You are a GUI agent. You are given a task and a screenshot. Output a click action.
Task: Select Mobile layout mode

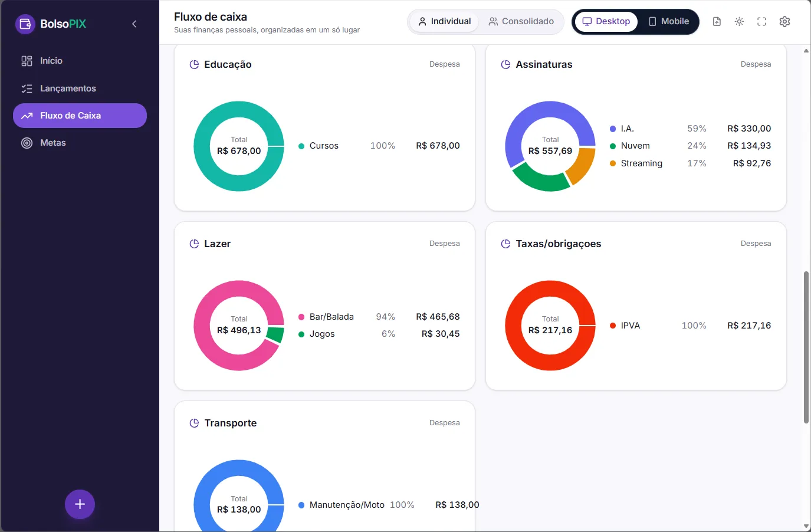[x=668, y=22]
